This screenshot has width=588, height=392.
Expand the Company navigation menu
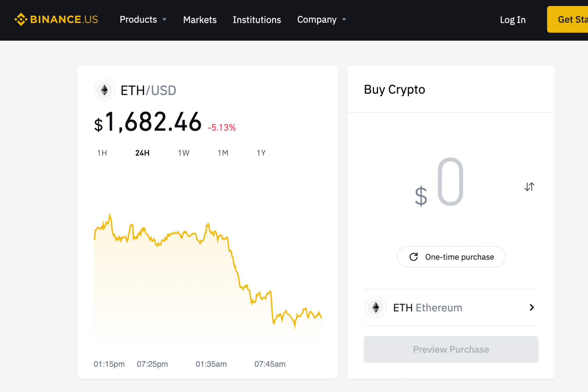pyautogui.click(x=322, y=20)
